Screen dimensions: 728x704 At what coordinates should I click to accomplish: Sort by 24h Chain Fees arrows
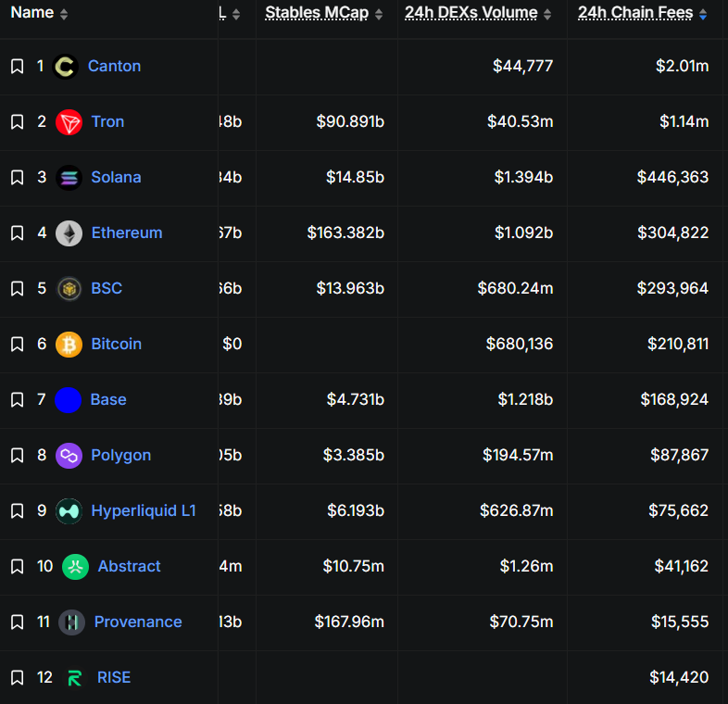tap(703, 15)
